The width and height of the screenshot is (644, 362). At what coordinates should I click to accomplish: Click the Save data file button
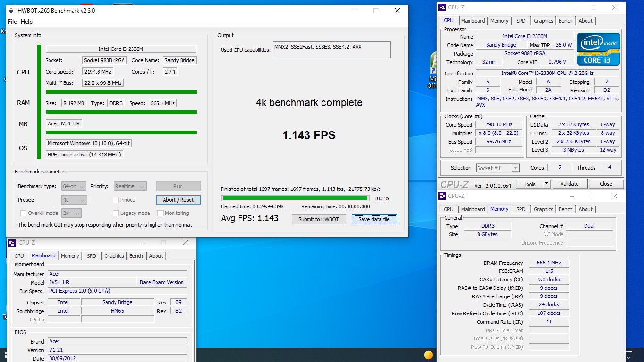(x=374, y=219)
